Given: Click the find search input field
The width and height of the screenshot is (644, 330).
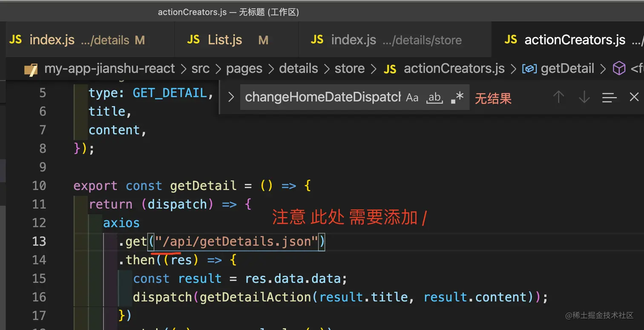Looking at the screenshot, I should tap(323, 98).
